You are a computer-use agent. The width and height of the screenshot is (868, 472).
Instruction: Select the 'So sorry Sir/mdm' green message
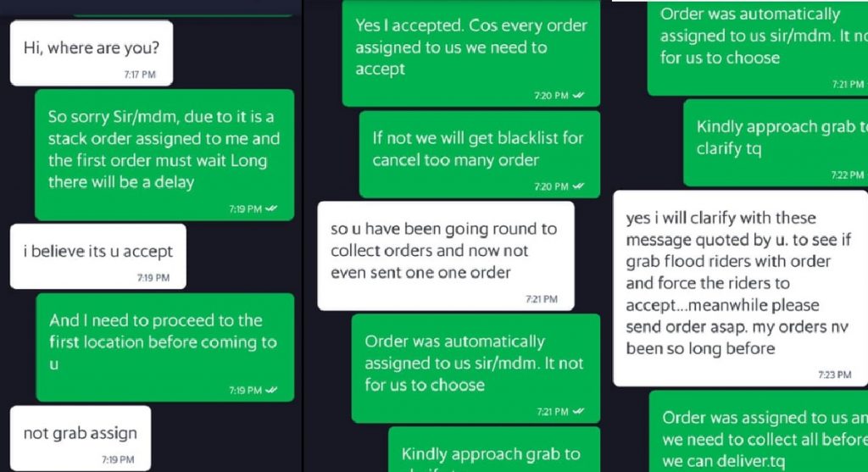click(164, 155)
